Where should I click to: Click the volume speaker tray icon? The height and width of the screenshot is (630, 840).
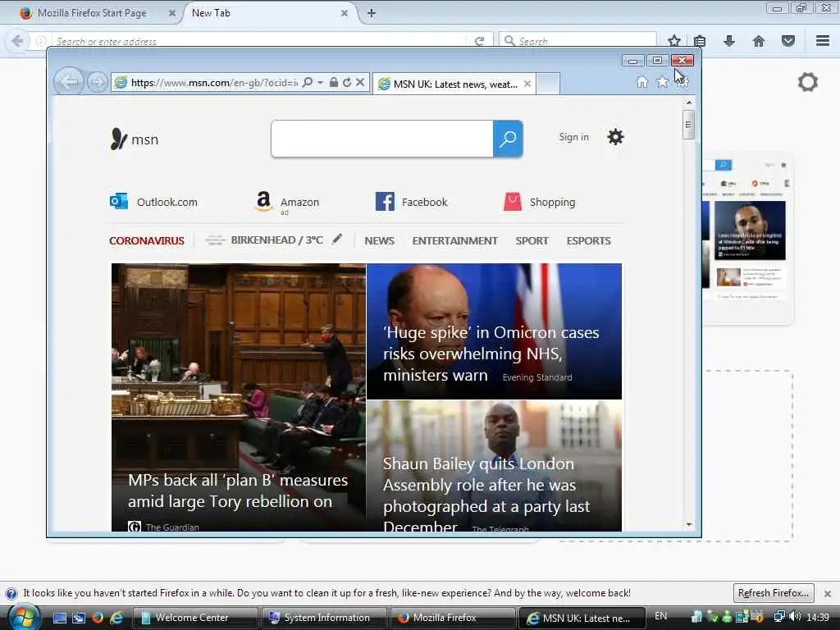pos(795,617)
